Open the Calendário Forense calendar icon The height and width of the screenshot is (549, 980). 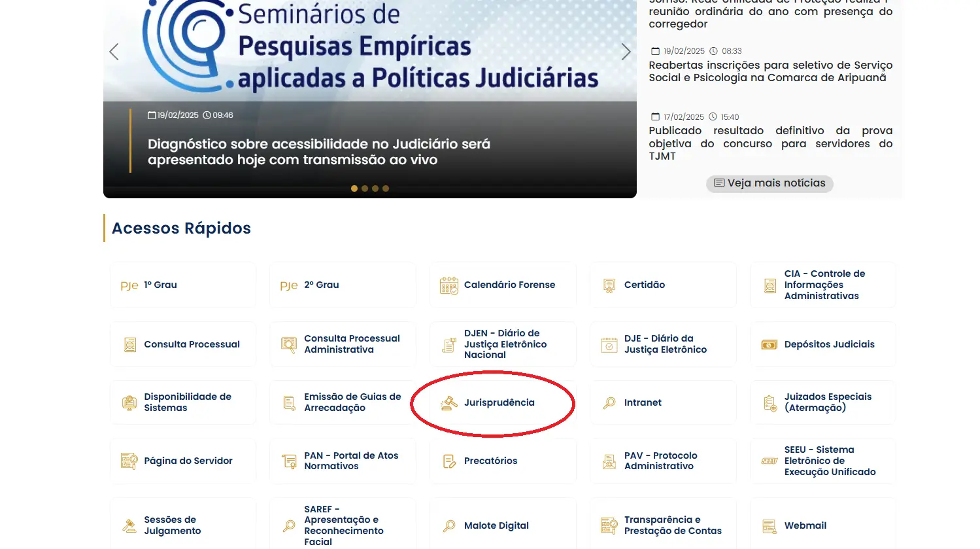[x=448, y=285]
